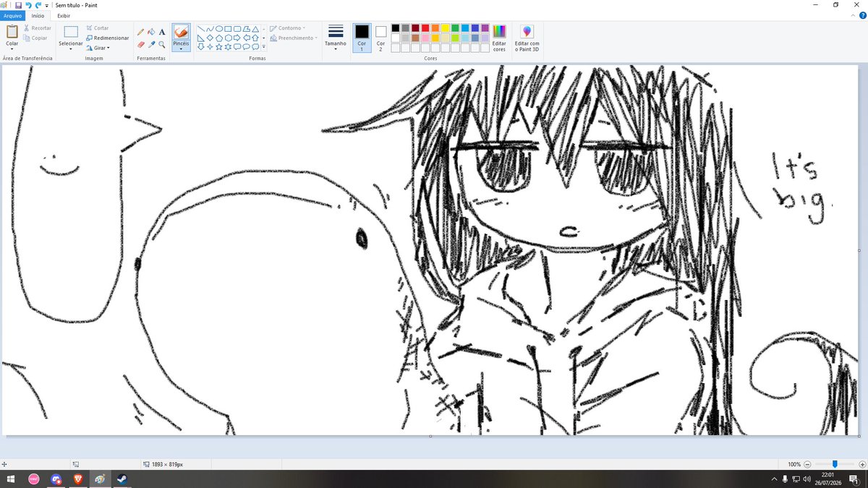Screen dimensions: 868x488
Task: Open the Quick Access Toolbar customize arrow
Action: [47, 5]
